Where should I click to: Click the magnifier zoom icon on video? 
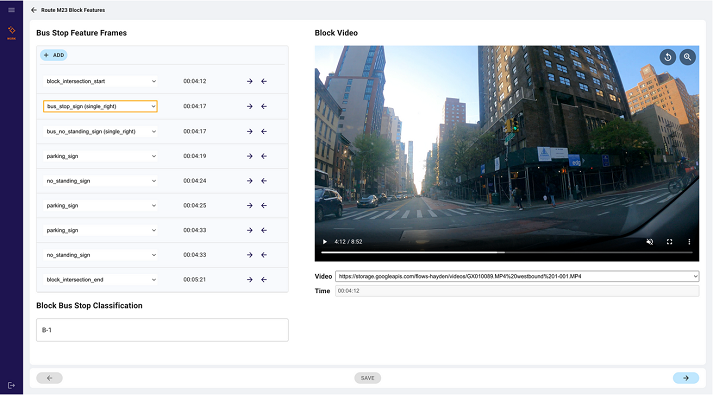click(687, 57)
